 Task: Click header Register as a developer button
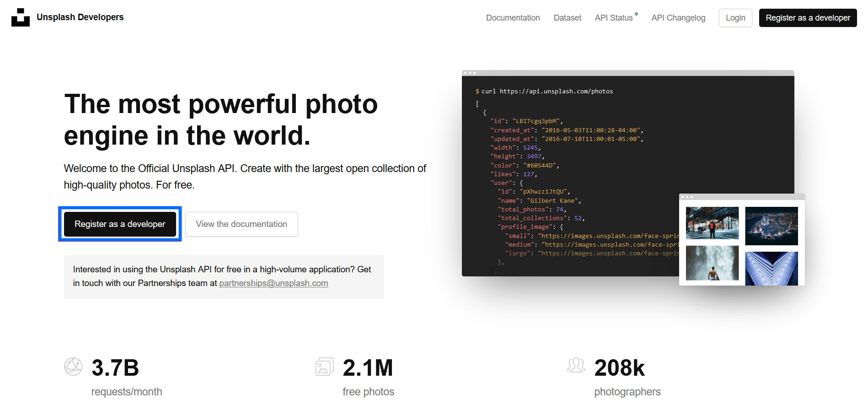click(808, 18)
